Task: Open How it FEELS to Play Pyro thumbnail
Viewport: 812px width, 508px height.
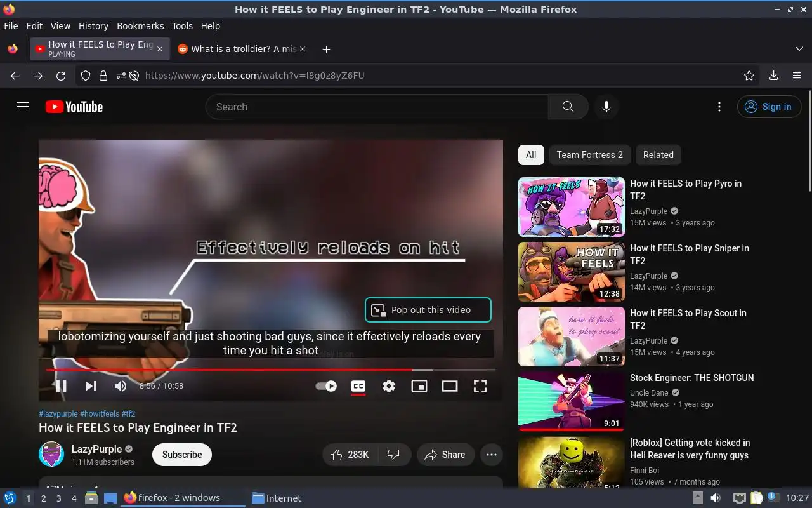Action: click(x=572, y=207)
